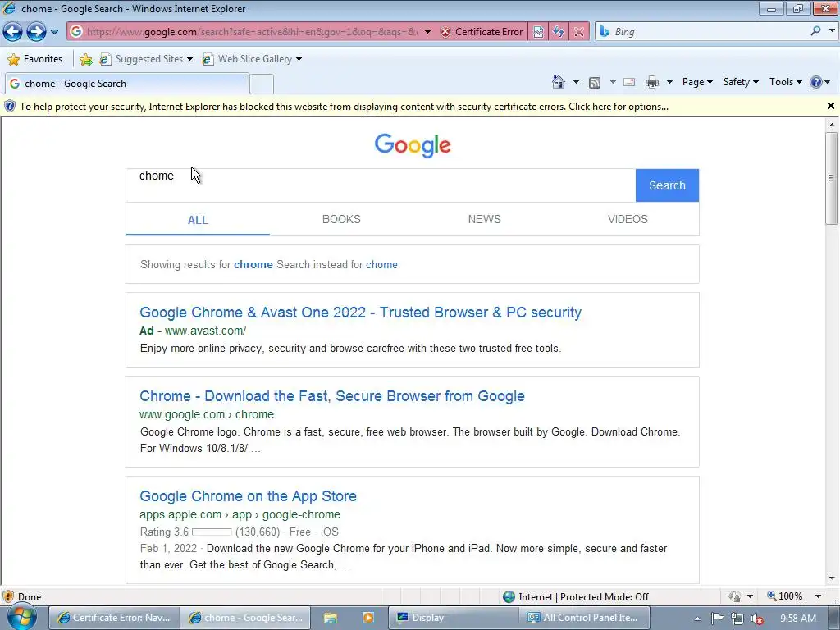The width and height of the screenshot is (840, 630).
Task: Click the Google logo
Action: point(413,145)
